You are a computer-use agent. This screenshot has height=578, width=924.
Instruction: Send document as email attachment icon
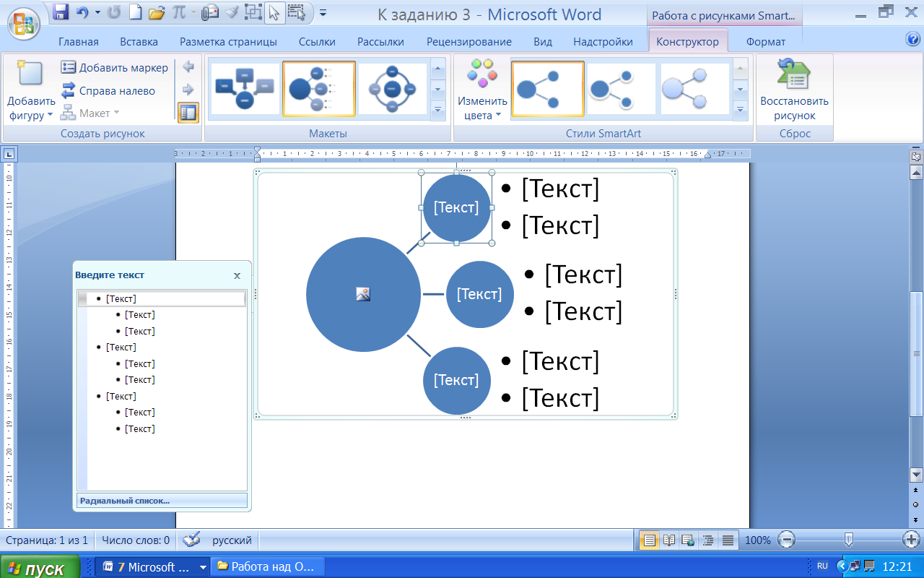coord(210,12)
